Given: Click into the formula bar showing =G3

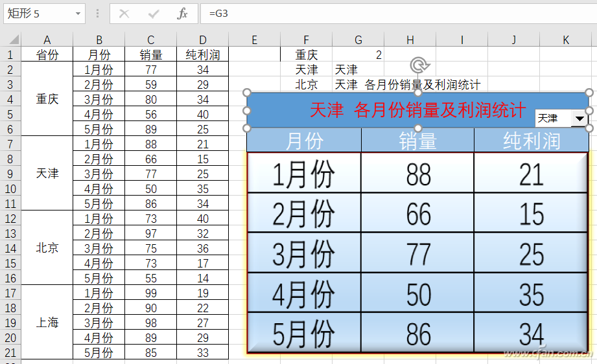Looking at the screenshot, I should (x=398, y=14).
